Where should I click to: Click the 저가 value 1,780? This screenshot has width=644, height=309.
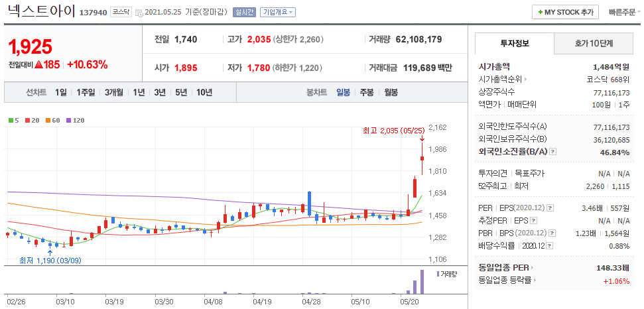pos(259,68)
